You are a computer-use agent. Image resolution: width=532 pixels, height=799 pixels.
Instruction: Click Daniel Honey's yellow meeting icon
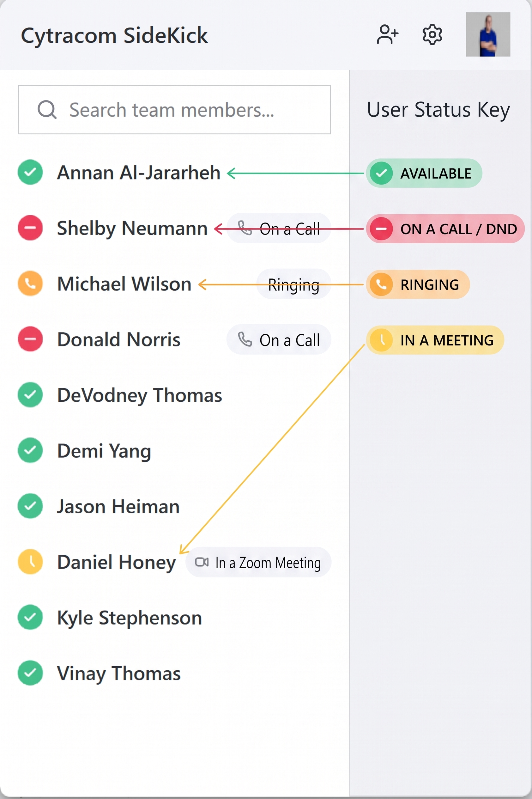click(x=30, y=562)
